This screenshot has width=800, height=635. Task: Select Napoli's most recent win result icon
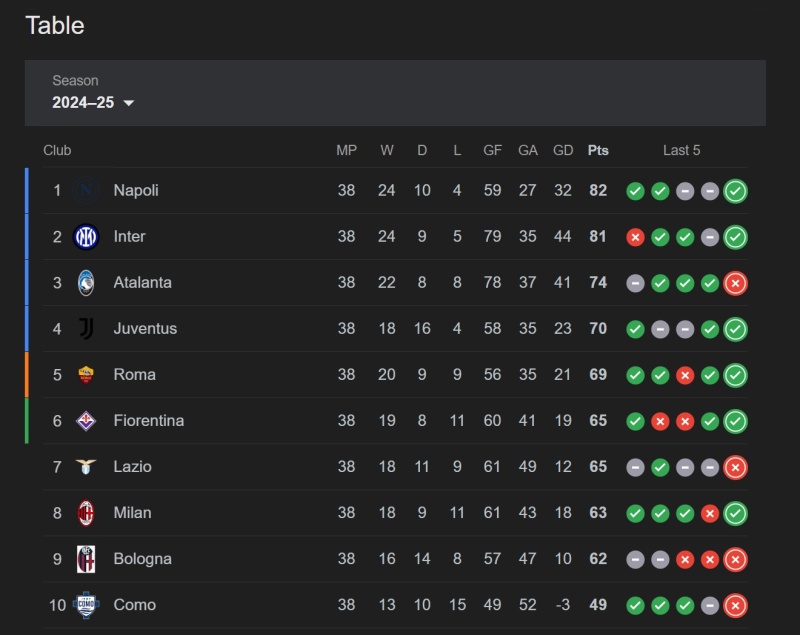(x=735, y=191)
